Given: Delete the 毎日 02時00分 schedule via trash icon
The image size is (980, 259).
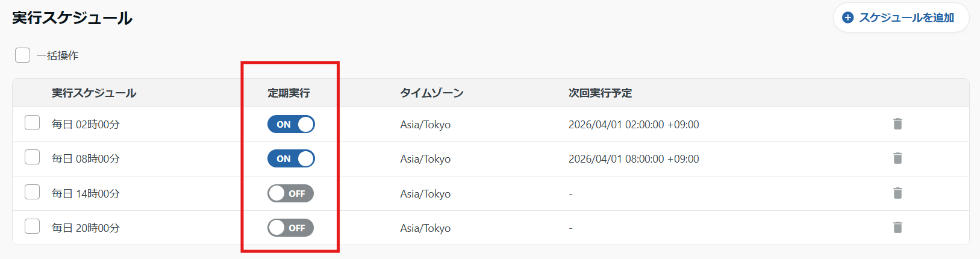Looking at the screenshot, I should pyautogui.click(x=897, y=124).
